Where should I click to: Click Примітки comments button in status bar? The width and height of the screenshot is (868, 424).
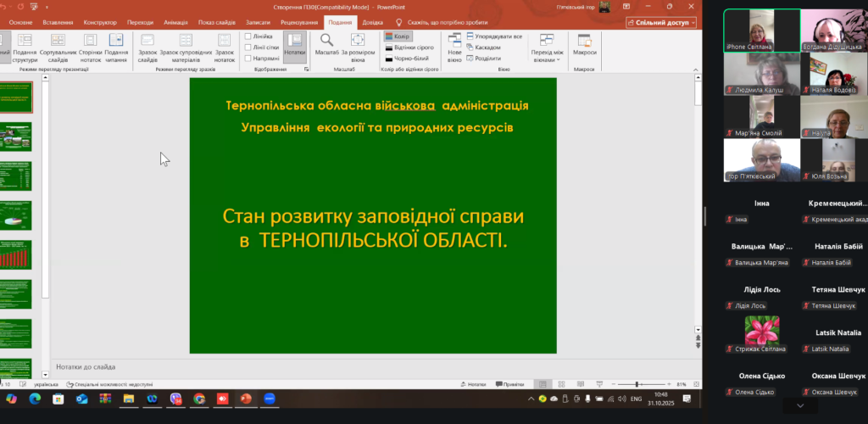tap(509, 384)
